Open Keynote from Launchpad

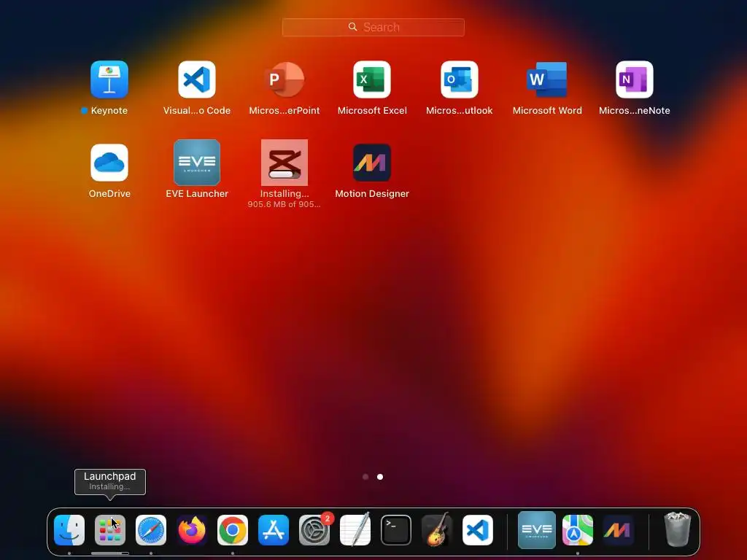tap(109, 79)
